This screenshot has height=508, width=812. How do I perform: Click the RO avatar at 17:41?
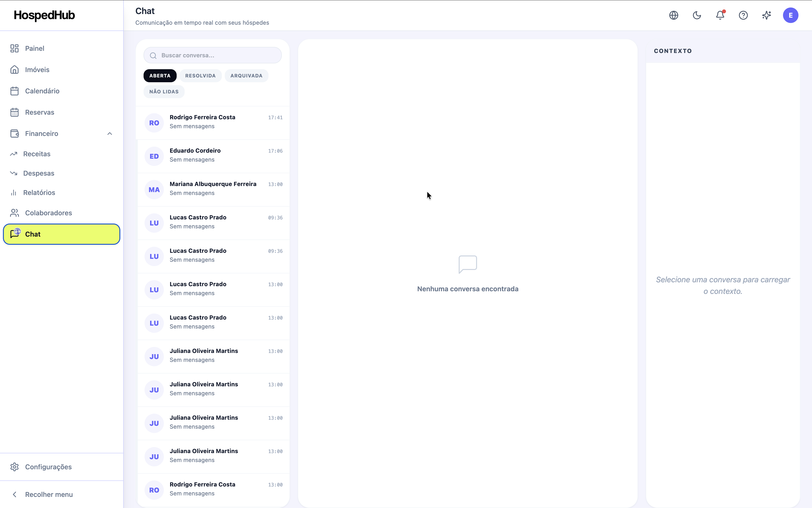tap(154, 123)
